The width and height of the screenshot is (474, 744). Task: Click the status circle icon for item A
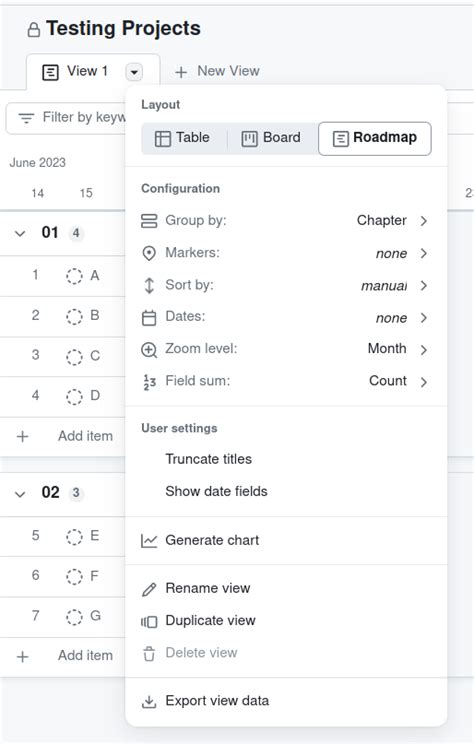tap(74, 276)
